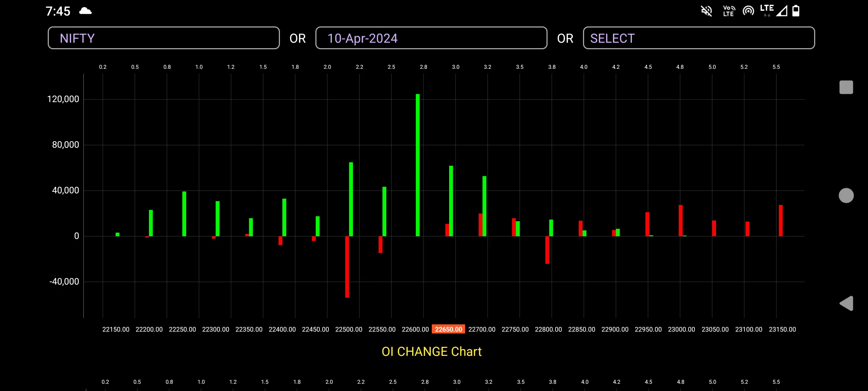Tap the green bar at 22700
The image size is (868, 391).
484,206
